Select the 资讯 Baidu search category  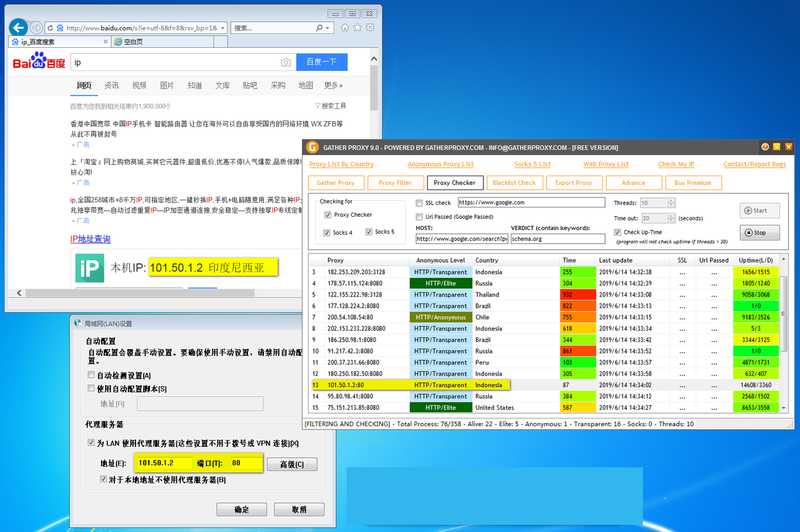(x=112, y=85)
